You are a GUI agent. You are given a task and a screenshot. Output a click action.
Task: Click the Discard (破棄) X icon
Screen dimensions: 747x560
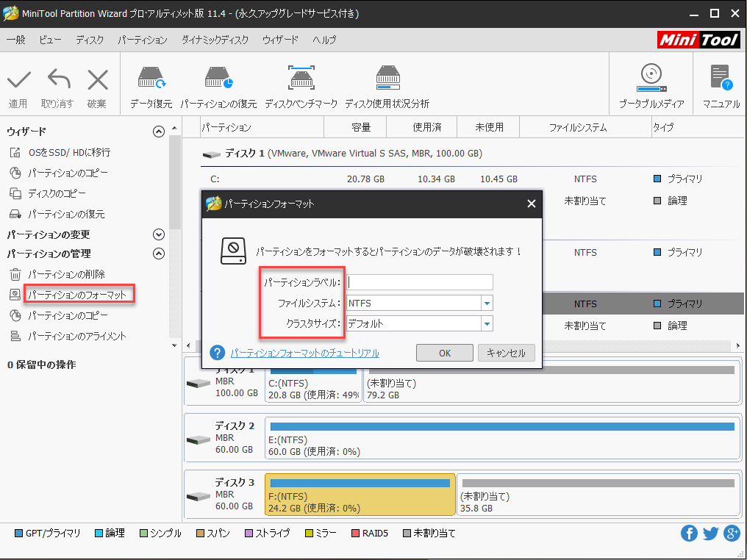point(98,79)
